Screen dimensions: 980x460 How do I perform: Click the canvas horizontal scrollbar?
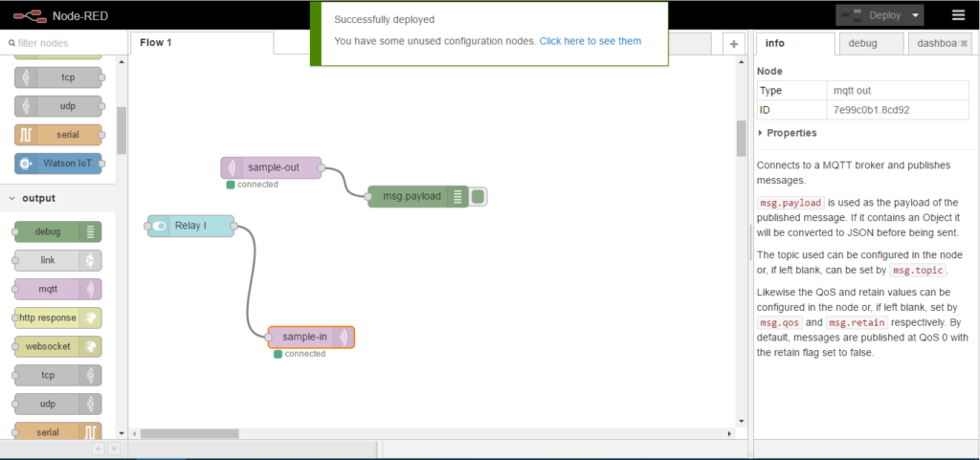click(189, 433)
